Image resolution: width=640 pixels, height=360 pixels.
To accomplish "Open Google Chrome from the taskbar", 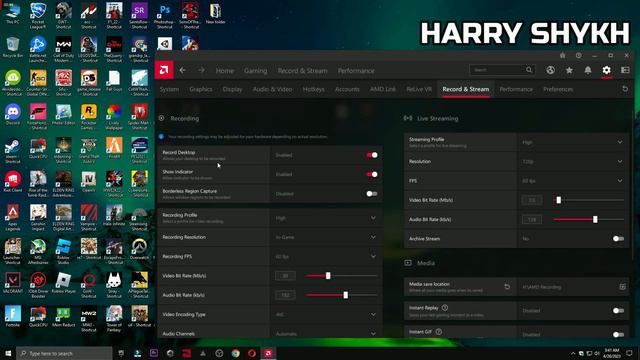I will (236, 353).
